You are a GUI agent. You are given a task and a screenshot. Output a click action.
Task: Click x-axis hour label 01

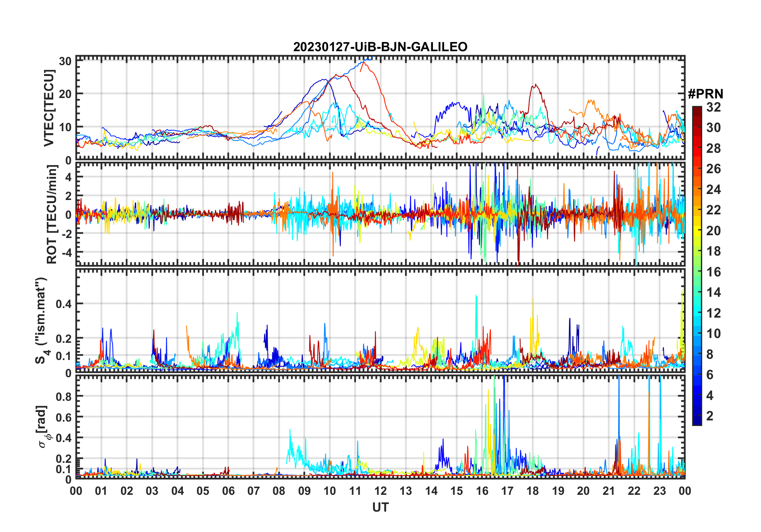(x=101, y=491)
